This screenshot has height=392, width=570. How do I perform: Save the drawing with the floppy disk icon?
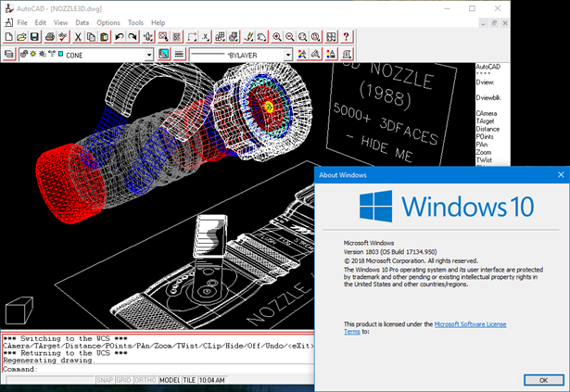click(x=34, y=37)
